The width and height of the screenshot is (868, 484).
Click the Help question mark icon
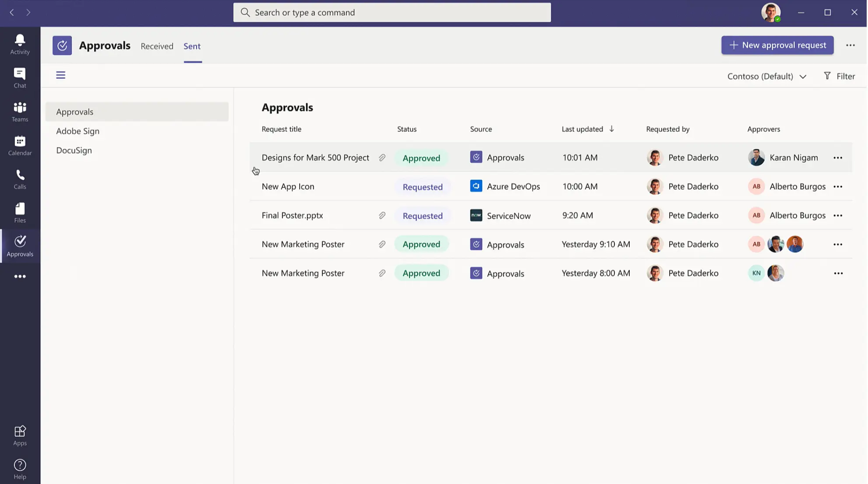pos(20,469)
